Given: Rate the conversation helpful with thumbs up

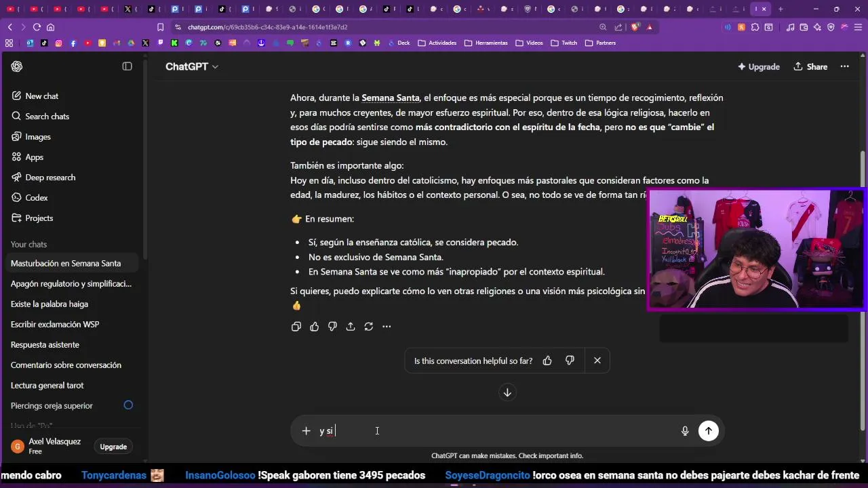Looking at the screenshot, I should pyautogui.click(x=547, y=361).
